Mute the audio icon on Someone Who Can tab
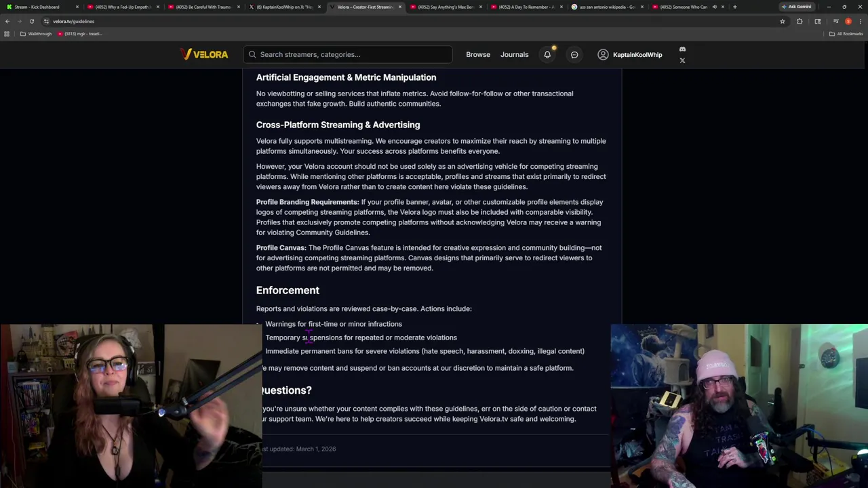This screenshot has height=488, width=868. coord(714,7)
